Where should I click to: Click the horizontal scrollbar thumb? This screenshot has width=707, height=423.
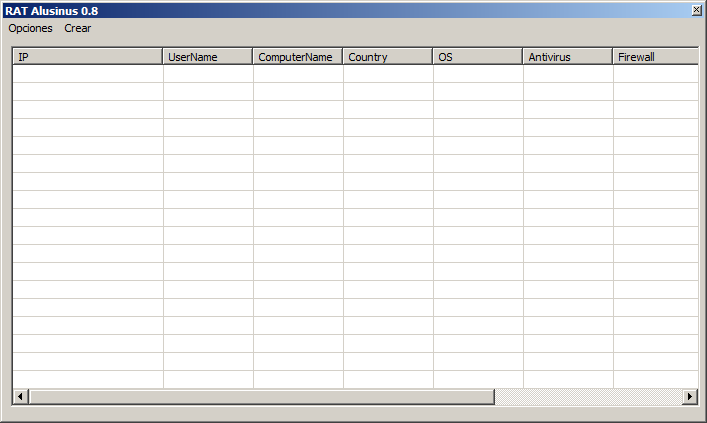click(261, 397)
